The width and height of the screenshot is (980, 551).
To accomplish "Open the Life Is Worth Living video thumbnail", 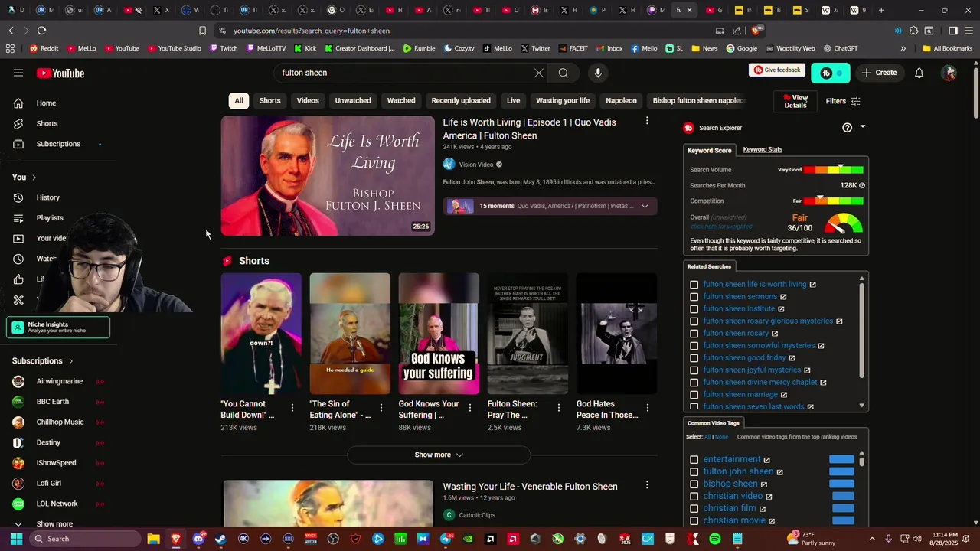I will pos(328,176).
